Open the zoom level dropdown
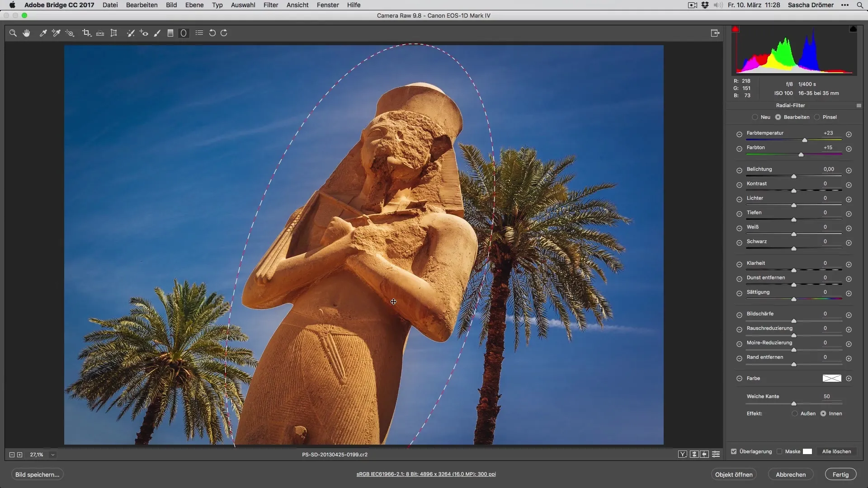The image size is (868, 488). coord(53,455)
